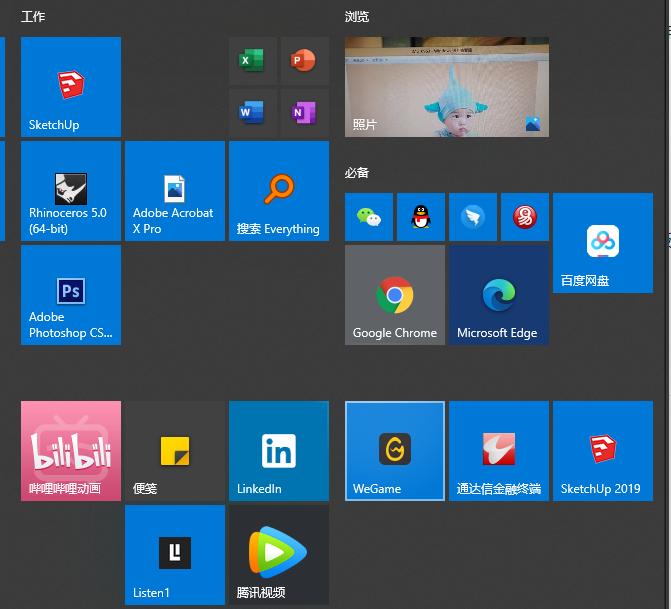Open the Listen1 tile
The width and height of the screenshot is (671, 609).
175,555
